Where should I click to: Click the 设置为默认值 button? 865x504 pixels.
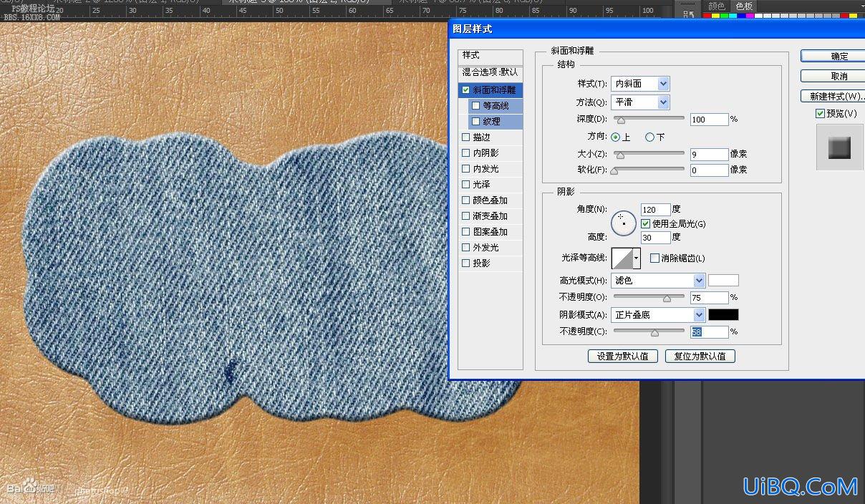pos(623,356)
